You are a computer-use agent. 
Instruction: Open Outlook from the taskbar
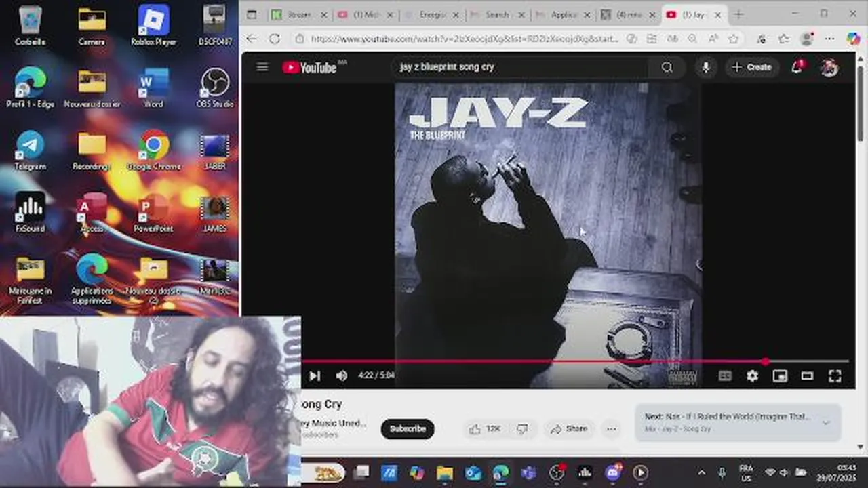pos(473,472)
